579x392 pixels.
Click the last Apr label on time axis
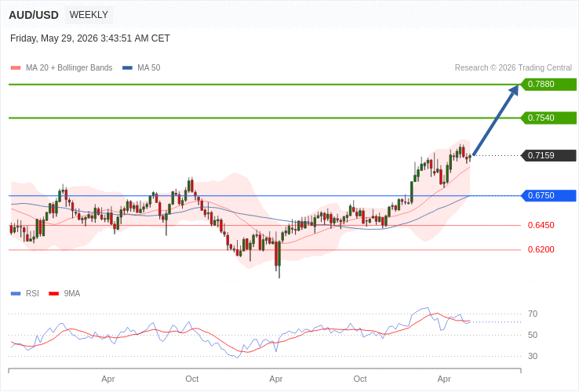444,379
